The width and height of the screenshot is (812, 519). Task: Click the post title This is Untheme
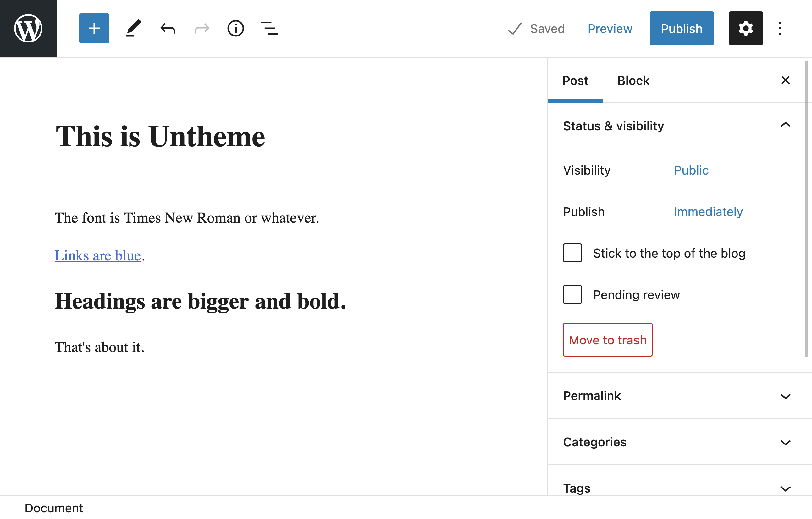160,137
